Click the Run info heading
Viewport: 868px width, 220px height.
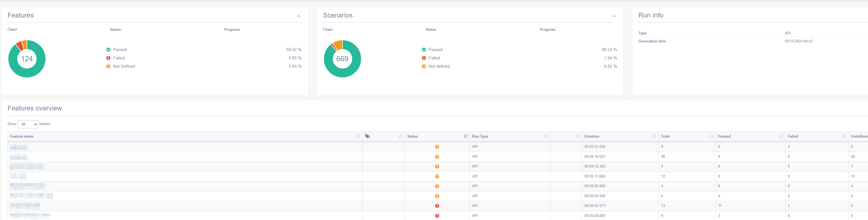click(x=651, y=15)
